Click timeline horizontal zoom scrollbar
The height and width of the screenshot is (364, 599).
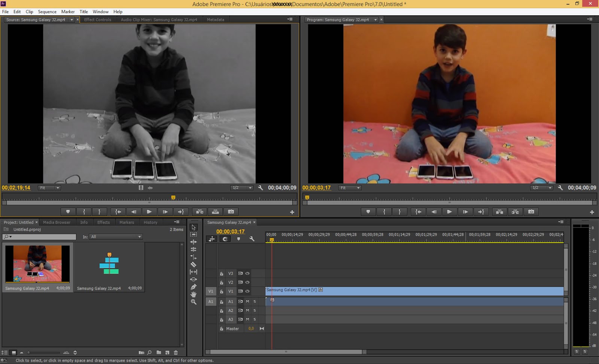[x=286, y=352]
